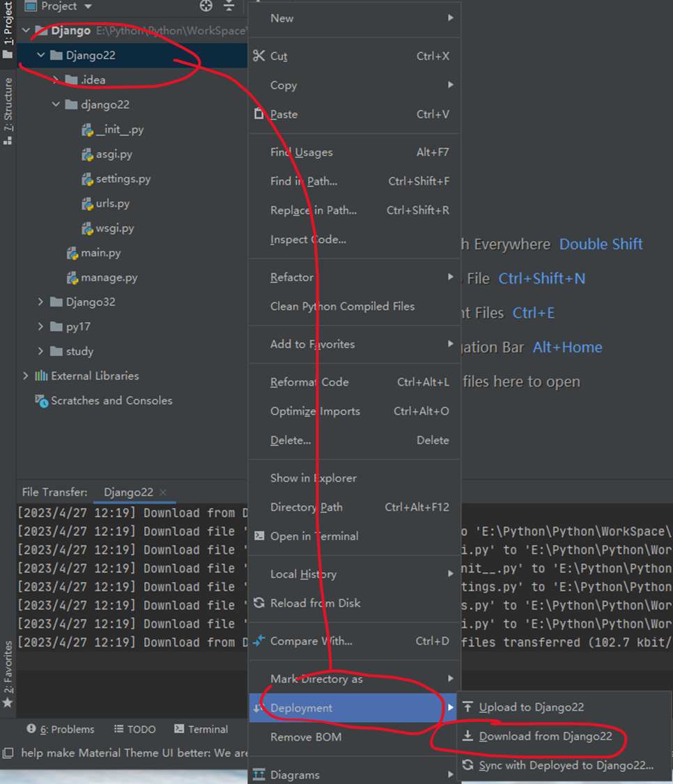The height and width of the screenshot is (784, 673).
Task: Click the collapse all icon in Project header
Action: [x=229, y=6]
